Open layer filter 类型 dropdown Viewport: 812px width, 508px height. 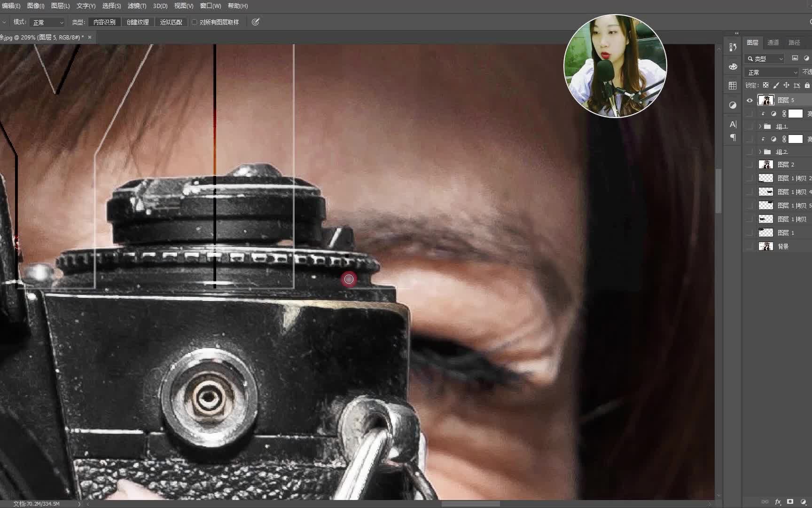point(765,58)
